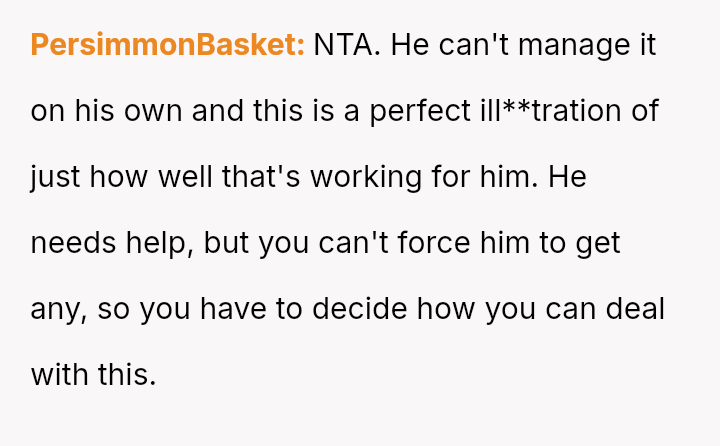Click the word "deal" ending the fifth line
The width and height of the screenshot is (720, 446).
coord(640,309)
